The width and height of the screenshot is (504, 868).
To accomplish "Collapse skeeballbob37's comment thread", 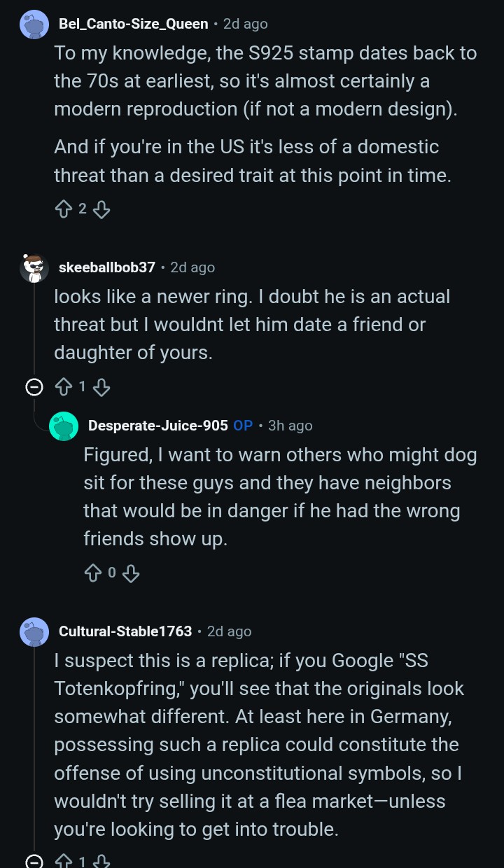I will [34, 386].
